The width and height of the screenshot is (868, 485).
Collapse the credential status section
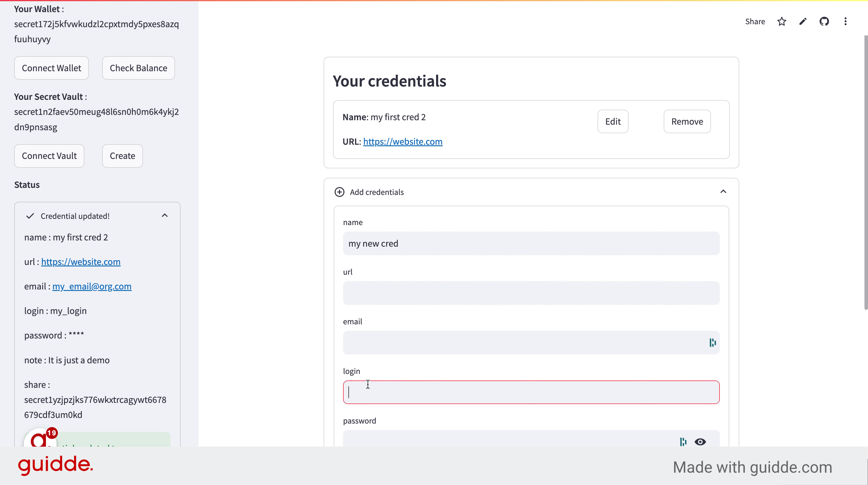click(165, 216)
